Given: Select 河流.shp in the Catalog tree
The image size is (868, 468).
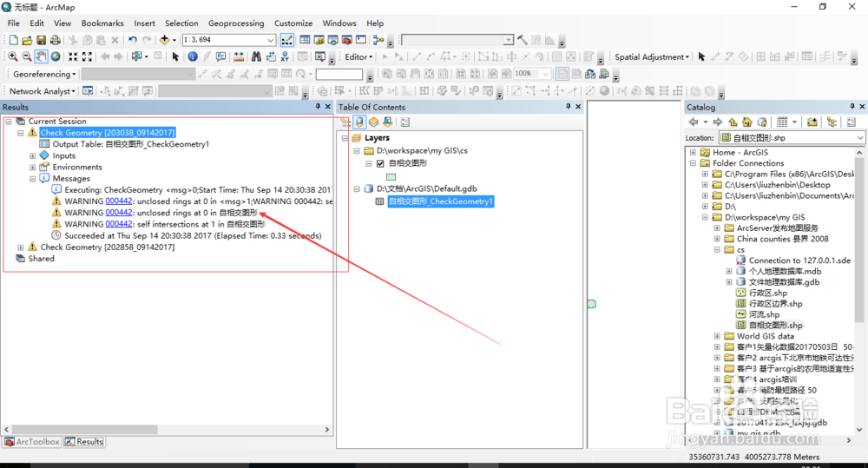Looking at the screenshot, I should click(764, 314).
